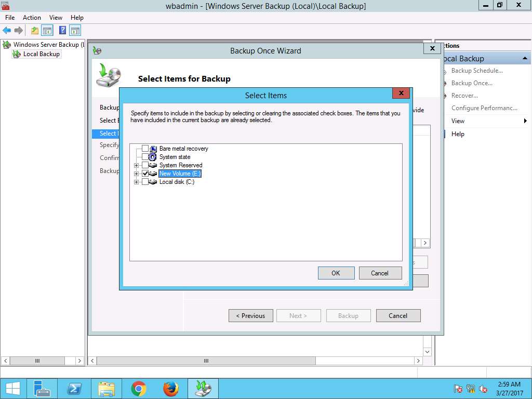The width and height of the screenshot is (532, 399).
Task: Toggle the Show/Hide Action Pane toolbar icon
Action: pos(75,31)
